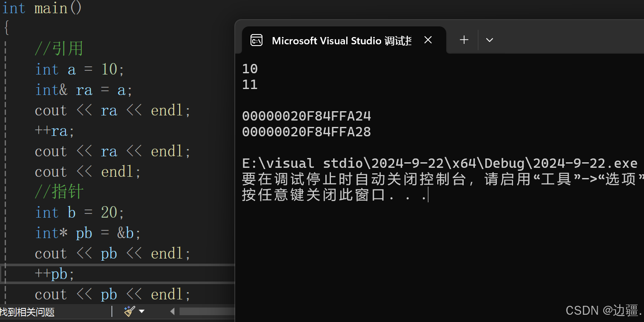Expand the dropdown arrow beside broom icon
This screenshot has width=644, height=322.
pos(142,311)
